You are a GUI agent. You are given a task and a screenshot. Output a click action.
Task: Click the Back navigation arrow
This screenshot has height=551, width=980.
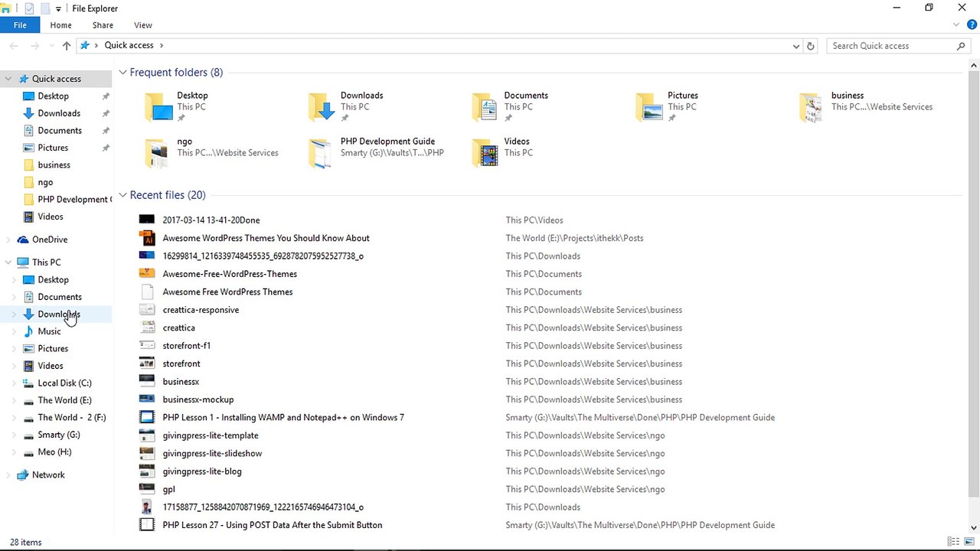(14, 46)
